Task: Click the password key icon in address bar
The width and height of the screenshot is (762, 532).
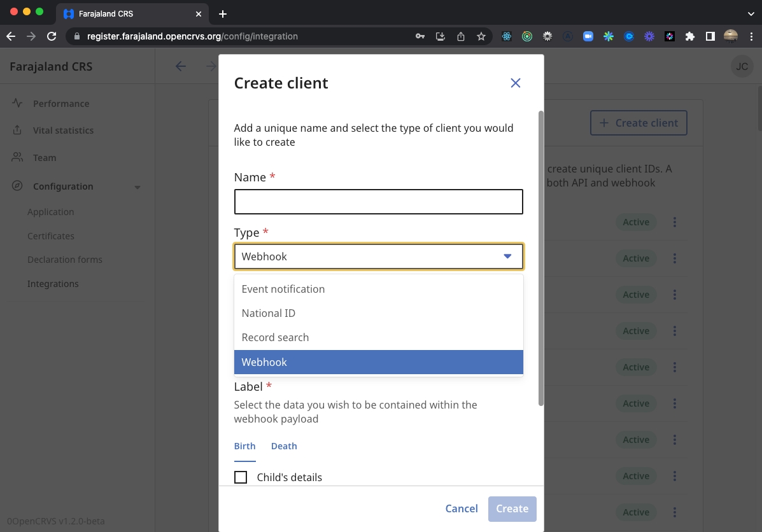Action: [420, 36]
